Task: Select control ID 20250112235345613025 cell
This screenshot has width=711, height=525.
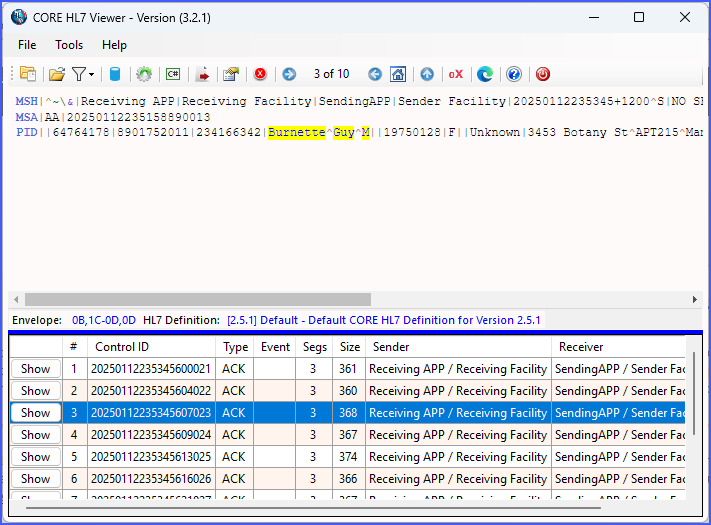Action: (151, 457)
